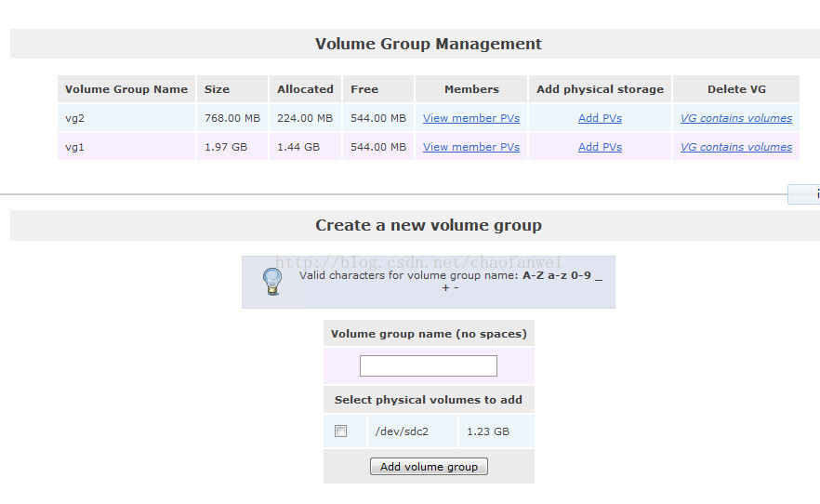The height and width of the screenshot is (504, 820).
Task: Click the Allocated column header
Action: tap(305, 89)
